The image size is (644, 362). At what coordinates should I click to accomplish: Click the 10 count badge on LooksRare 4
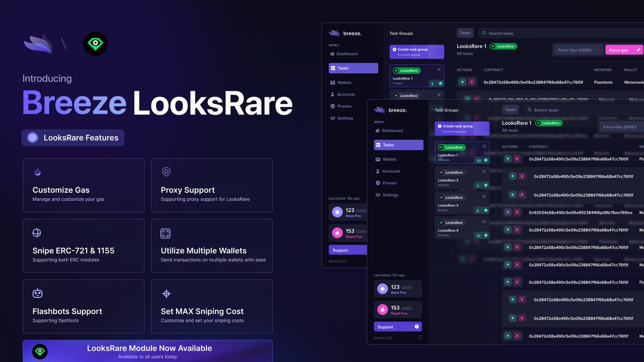tap(481, 236)
